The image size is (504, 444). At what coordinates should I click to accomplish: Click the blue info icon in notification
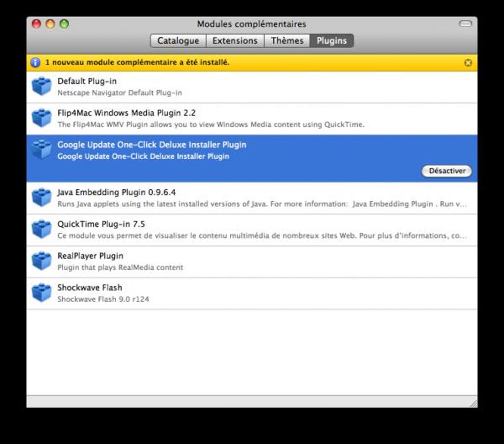36,62
